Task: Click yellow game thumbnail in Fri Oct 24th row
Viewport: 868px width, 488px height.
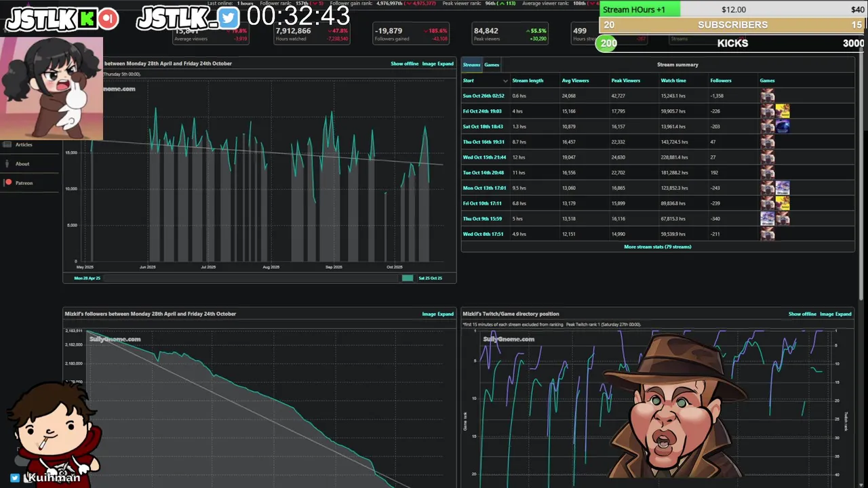Action: (783, 111)
